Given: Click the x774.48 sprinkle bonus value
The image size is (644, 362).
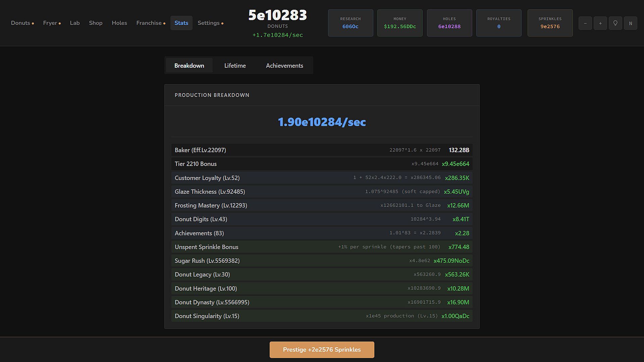Looking at the screenshot, I should 459,247.
